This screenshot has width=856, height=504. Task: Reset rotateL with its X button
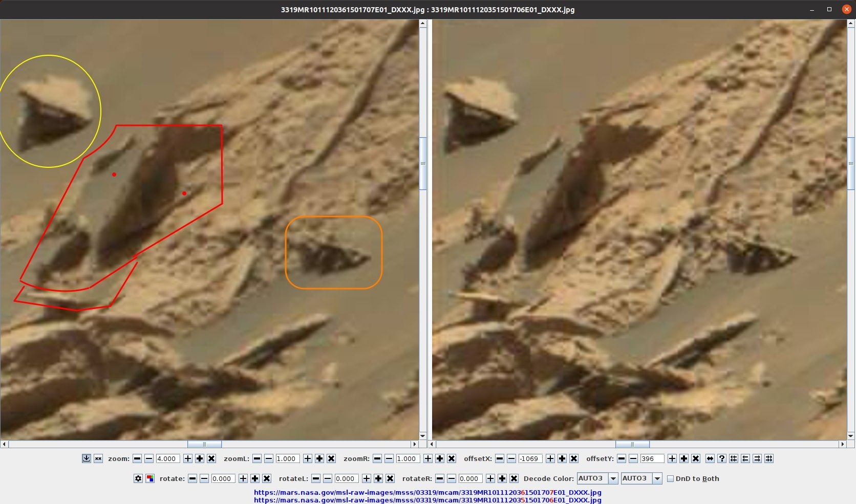point(390,478)
